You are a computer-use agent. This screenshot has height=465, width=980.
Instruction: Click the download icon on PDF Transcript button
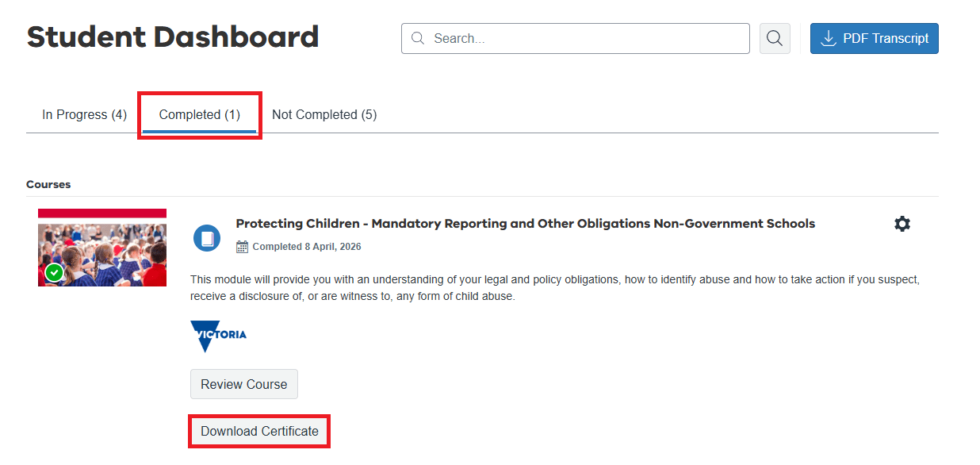pyautogui.click(x=827, y=38)
